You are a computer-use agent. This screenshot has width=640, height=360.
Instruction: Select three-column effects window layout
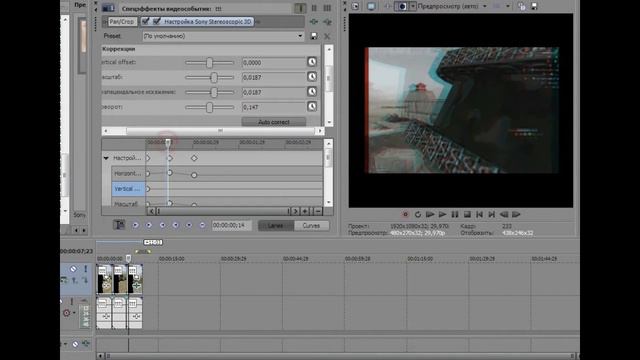point(327,8)
